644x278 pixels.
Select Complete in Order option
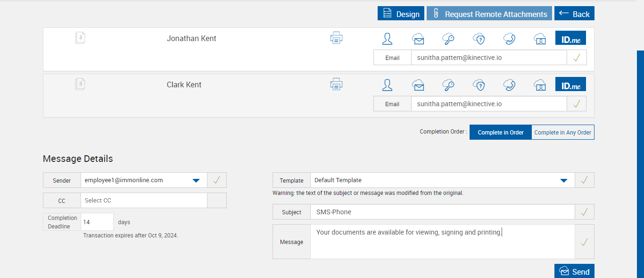pyautogui.click(x=501, y=133)
